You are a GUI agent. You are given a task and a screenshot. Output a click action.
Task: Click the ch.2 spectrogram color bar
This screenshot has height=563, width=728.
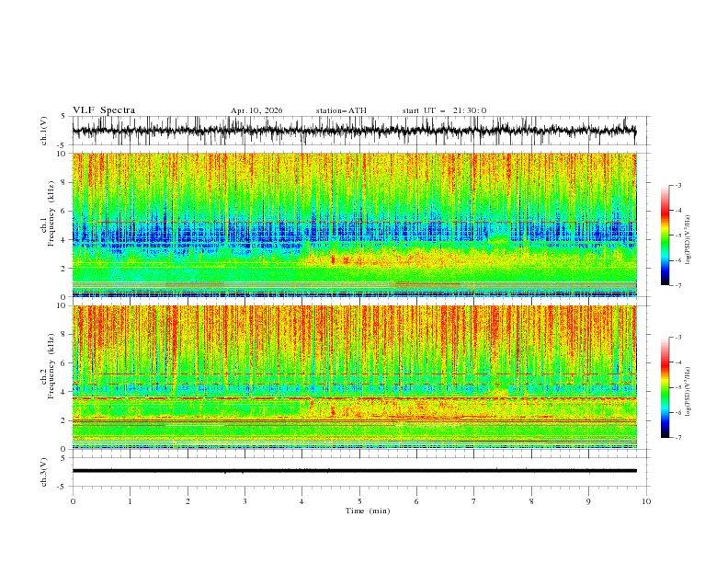click(x=665, y=387)
